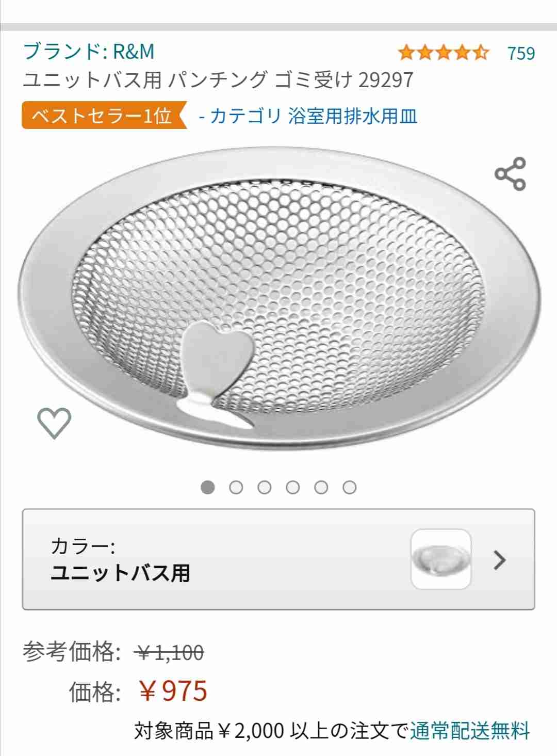Screen dimensions: 557x756
Task: Click the star rating icons
Action: (x=444, y=52)
